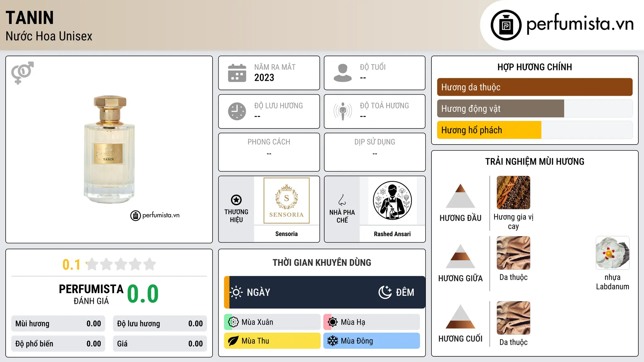Click the Dịp sử dụng card
This screenshot has height=362, width=644.
click(x=375, y=152)
